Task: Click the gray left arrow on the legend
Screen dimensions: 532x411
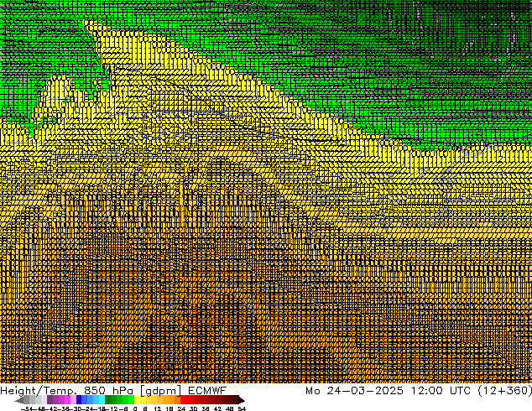Action: (x=18, y=399)
